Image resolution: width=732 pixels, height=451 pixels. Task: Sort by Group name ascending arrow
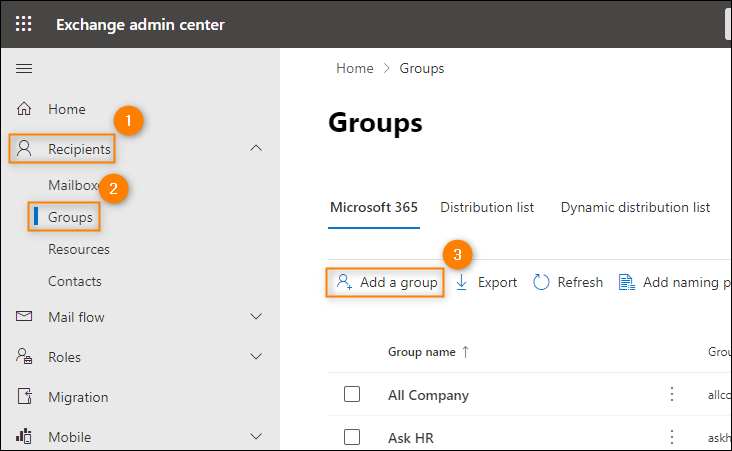465,352
